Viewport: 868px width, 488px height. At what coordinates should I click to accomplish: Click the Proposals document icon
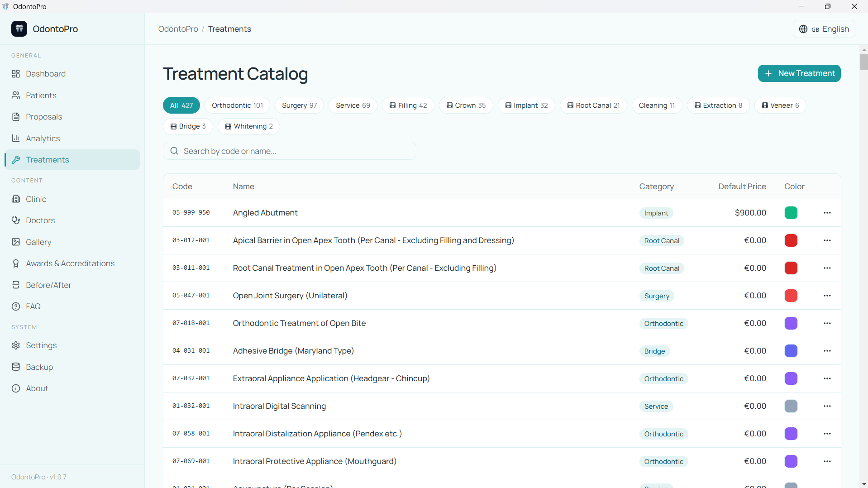point(16,117)
